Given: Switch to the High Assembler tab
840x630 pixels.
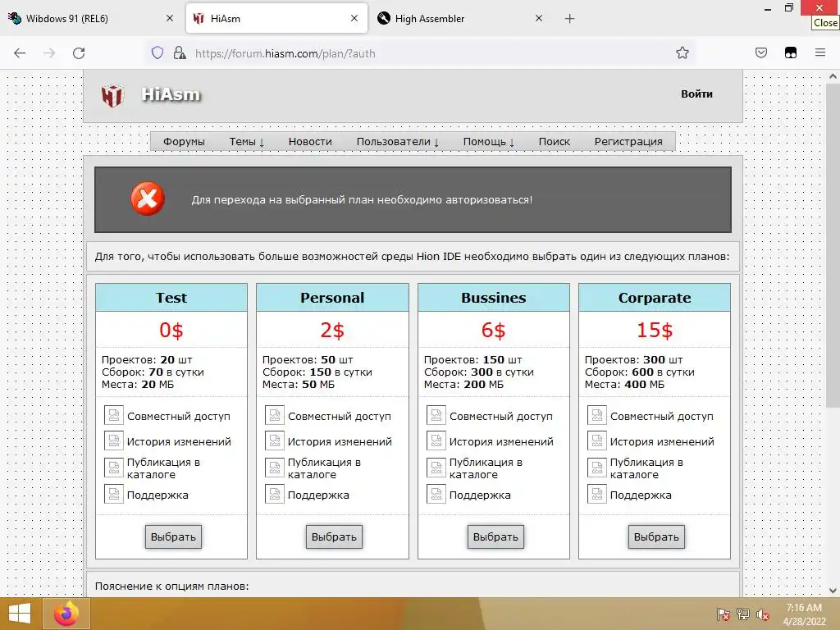Looking at the screenshot, I should click(459, 19).
